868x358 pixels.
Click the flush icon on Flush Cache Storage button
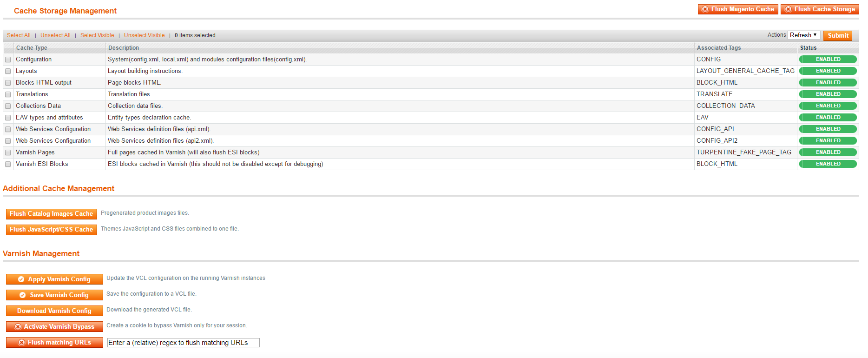tap(789, 9)
